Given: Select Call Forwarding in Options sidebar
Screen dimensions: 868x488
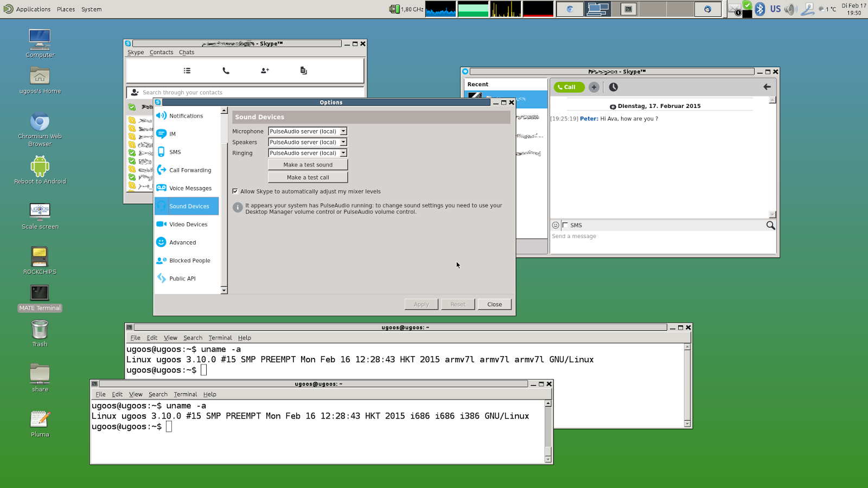Looking at the screenshot, I should [187, 170].
